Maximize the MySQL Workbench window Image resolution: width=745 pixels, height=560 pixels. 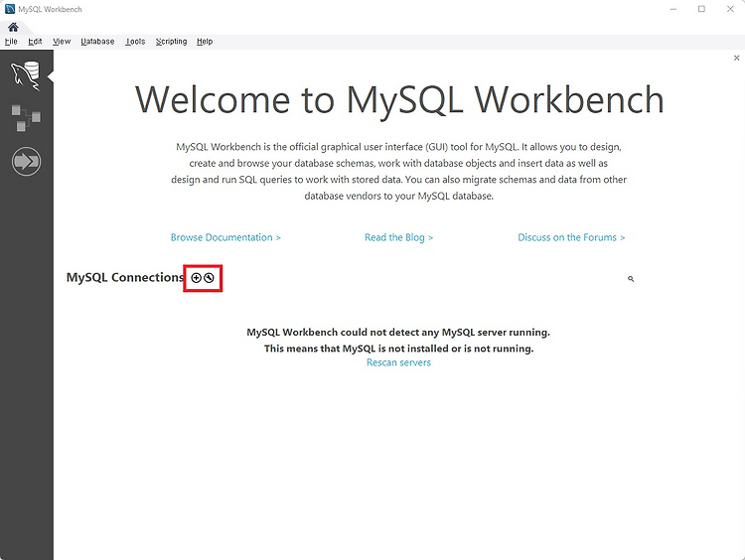click(x=701, y=9)
